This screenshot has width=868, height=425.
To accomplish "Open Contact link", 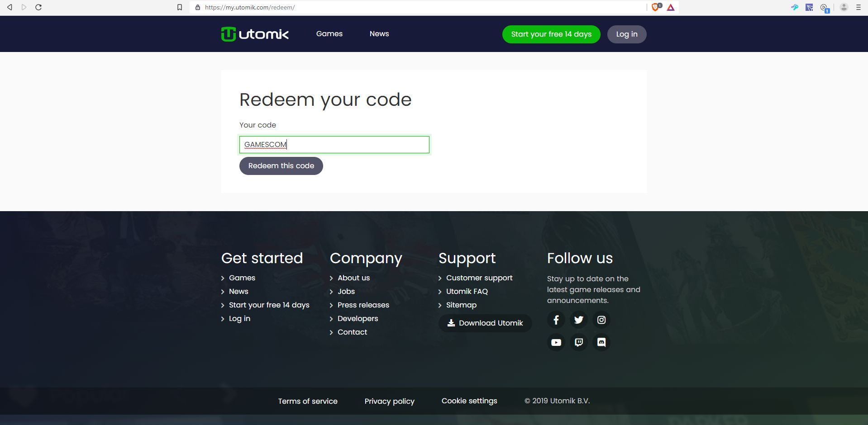I will tap(352, 332).
